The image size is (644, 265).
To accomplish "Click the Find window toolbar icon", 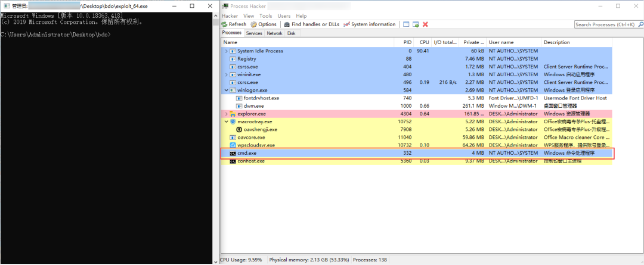I will (406, 24).
